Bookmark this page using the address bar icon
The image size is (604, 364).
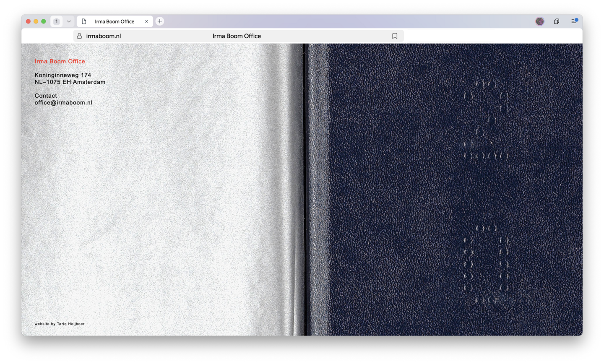pos(395,36)
